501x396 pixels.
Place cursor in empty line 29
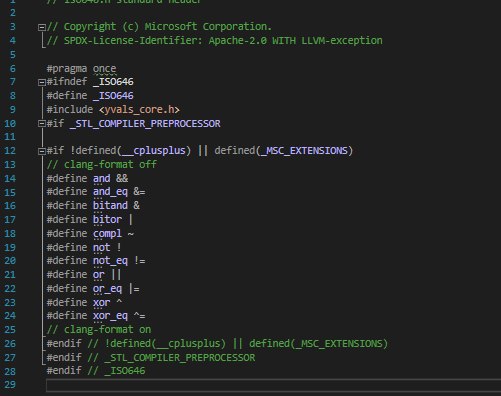pyautogui.click(x=273, y=385)
